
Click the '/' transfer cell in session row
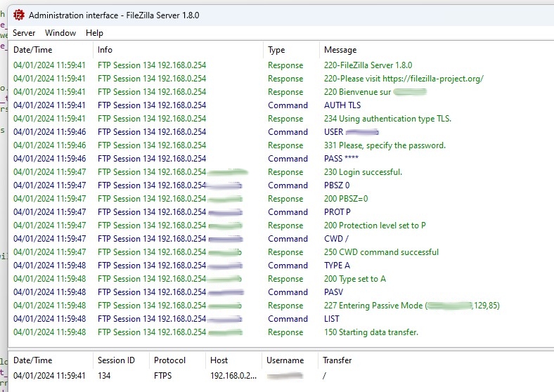point(324,376)
